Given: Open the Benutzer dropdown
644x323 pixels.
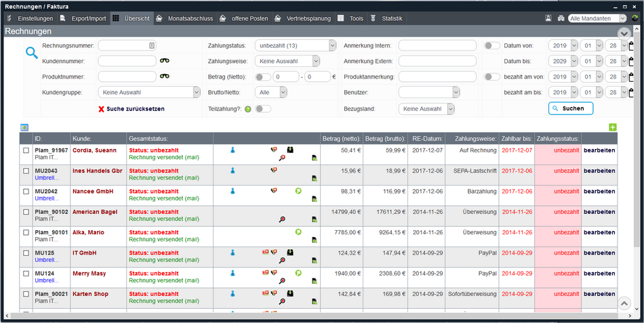Looking at the screenshot, I should 429,92.
